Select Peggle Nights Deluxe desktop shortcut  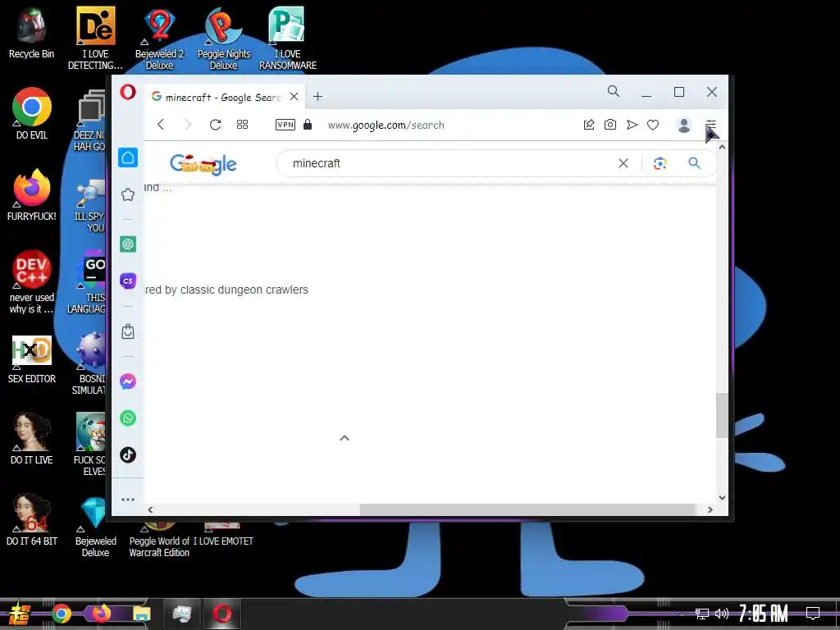[223, 38]
